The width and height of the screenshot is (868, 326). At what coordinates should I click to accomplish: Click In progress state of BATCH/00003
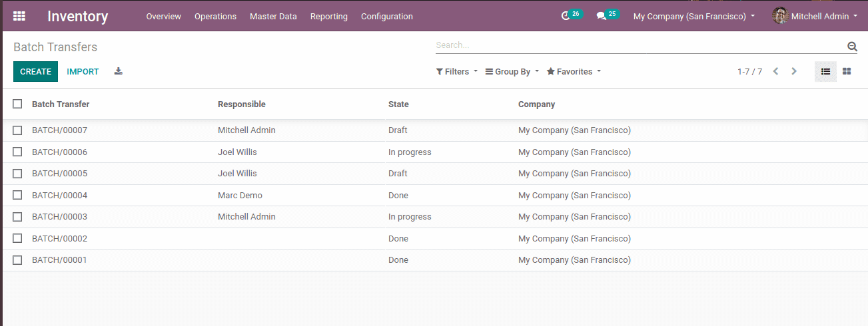(x=410, y=217)
